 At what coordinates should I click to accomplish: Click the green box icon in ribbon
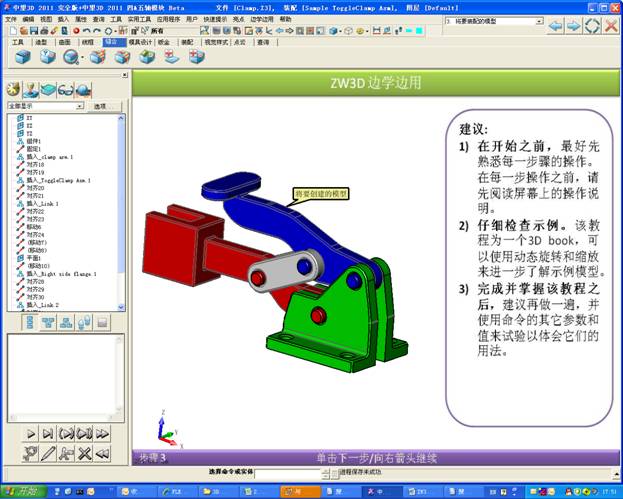point(147,57)
